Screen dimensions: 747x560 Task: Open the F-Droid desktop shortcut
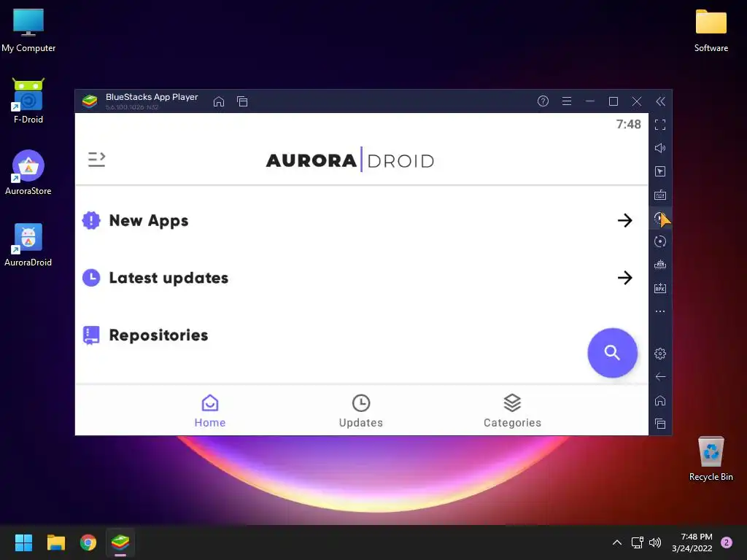click(28, 101)
